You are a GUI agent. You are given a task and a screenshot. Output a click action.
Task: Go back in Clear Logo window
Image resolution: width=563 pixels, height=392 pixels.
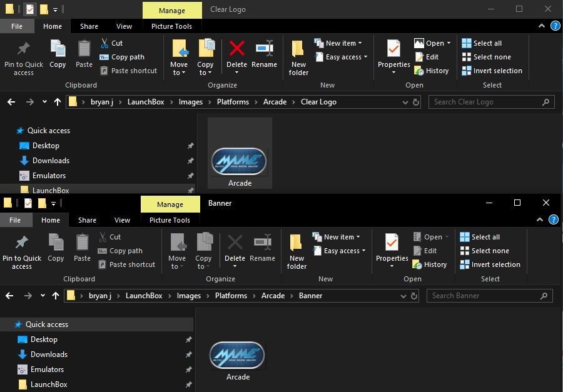click(11, 102)
